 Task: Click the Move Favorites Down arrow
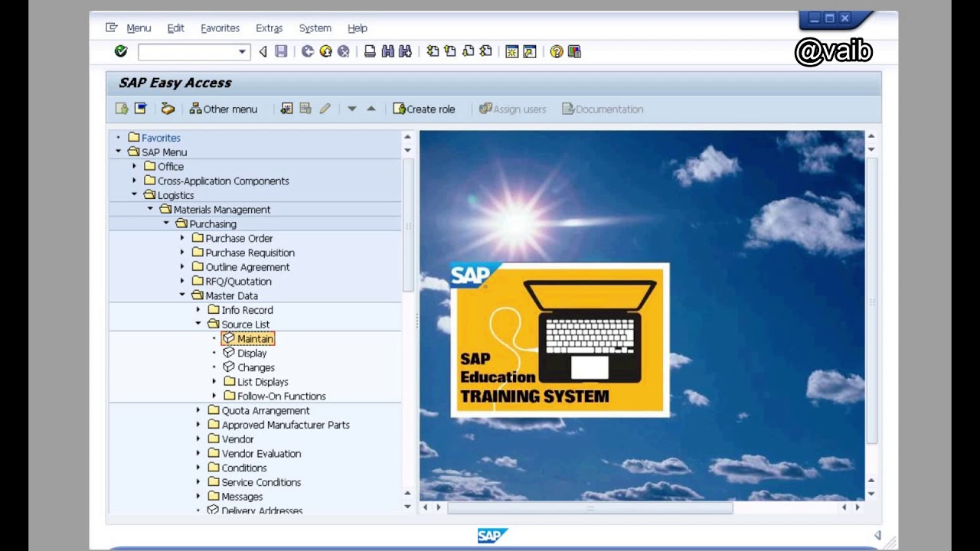pos(352,109)
